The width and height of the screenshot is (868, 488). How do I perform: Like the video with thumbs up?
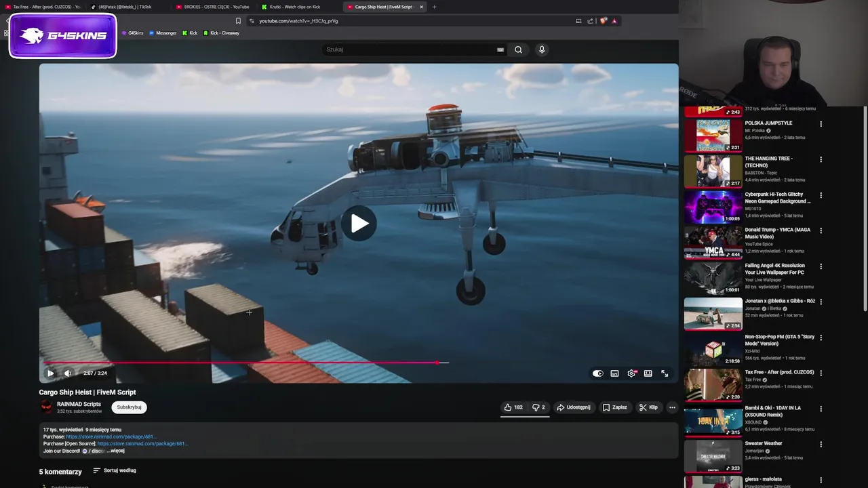point(513,407)
